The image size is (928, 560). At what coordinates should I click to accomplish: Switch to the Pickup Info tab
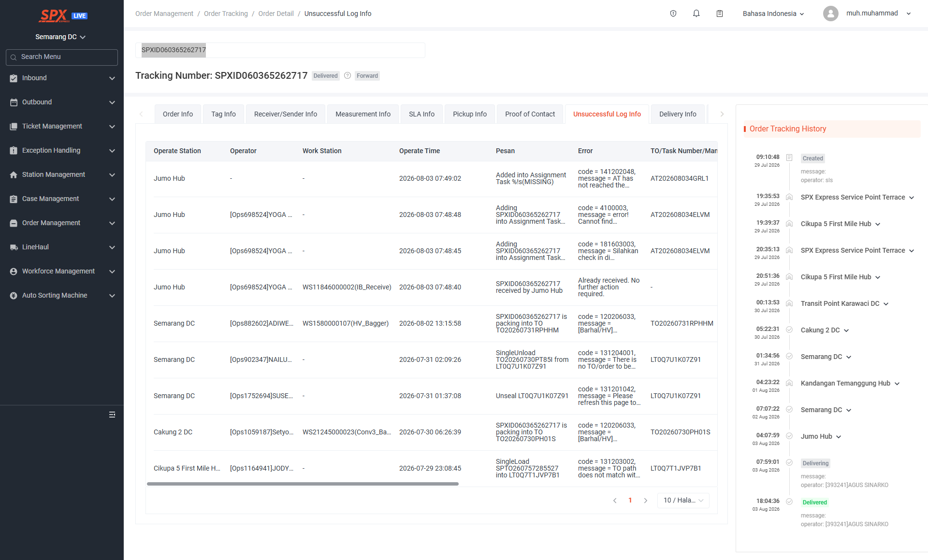[x=470, y=114]
